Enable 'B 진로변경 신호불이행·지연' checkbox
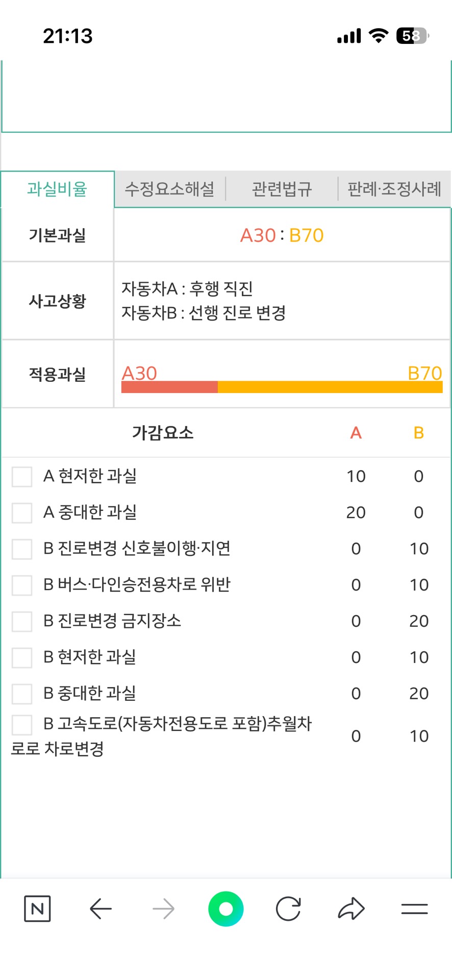Image resolution: width=452 pixels, height=980 pixels. (x=22, y=549)
